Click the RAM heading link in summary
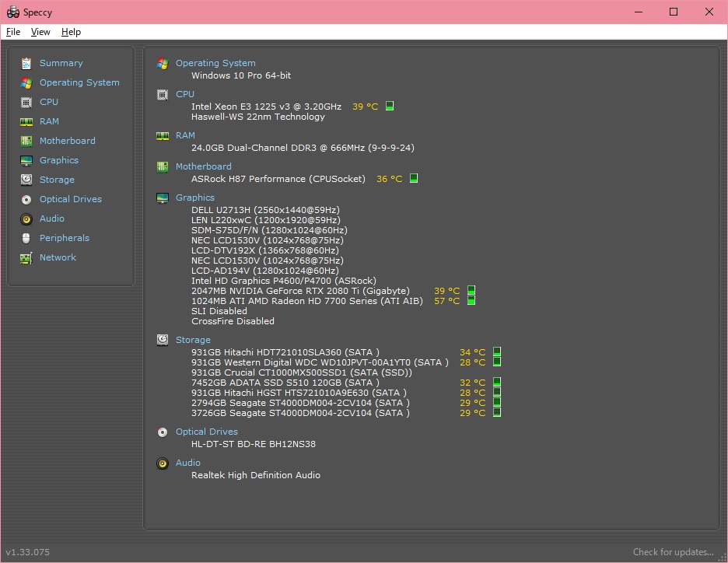The height and width of the screenshot is (563, 728). [x=185, y=135]
